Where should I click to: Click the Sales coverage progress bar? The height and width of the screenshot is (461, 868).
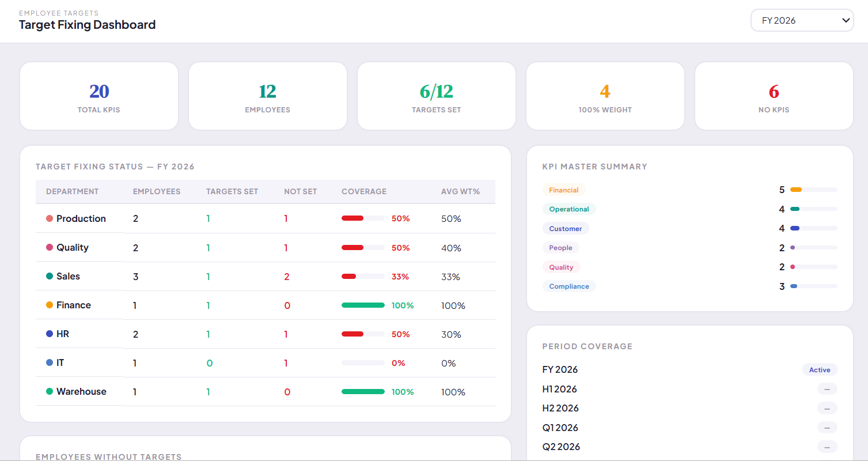click(x=363, y=276)
